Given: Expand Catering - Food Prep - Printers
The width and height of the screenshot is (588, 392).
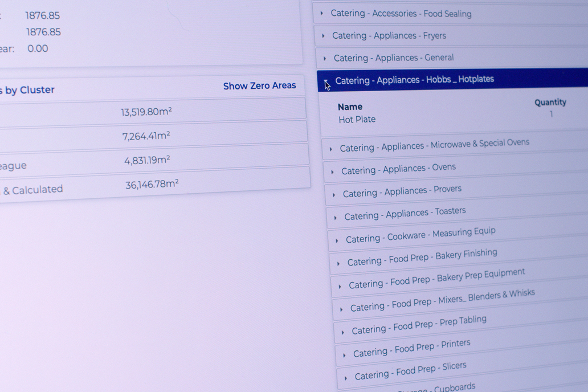Looking at the screenshot, I should [x=411, y=348].
